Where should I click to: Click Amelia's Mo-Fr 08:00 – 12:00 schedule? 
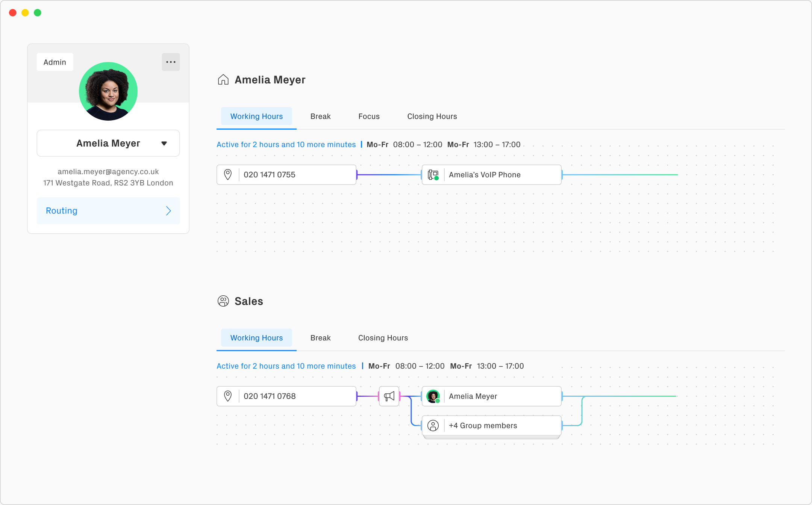pyautogui.click(x=404, y=145)
